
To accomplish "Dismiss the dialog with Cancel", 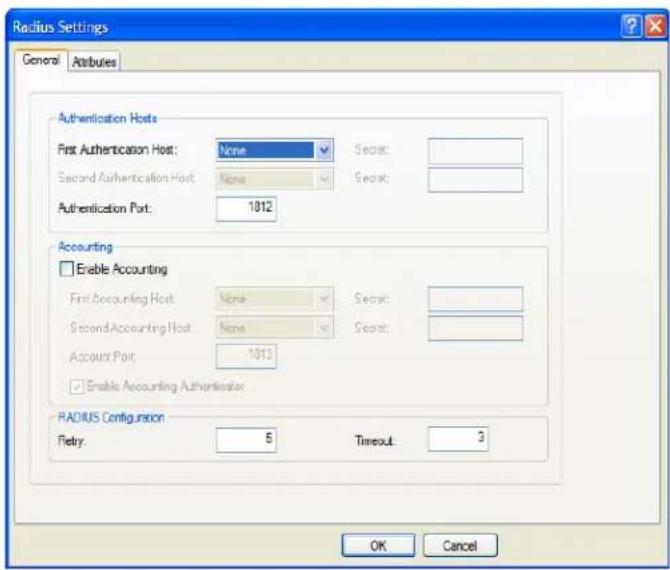I will point(460,545).
